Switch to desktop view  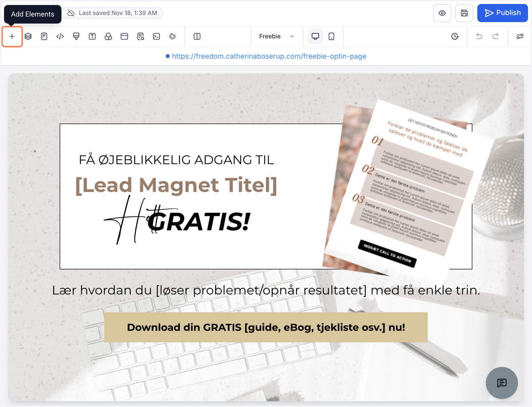315,36
